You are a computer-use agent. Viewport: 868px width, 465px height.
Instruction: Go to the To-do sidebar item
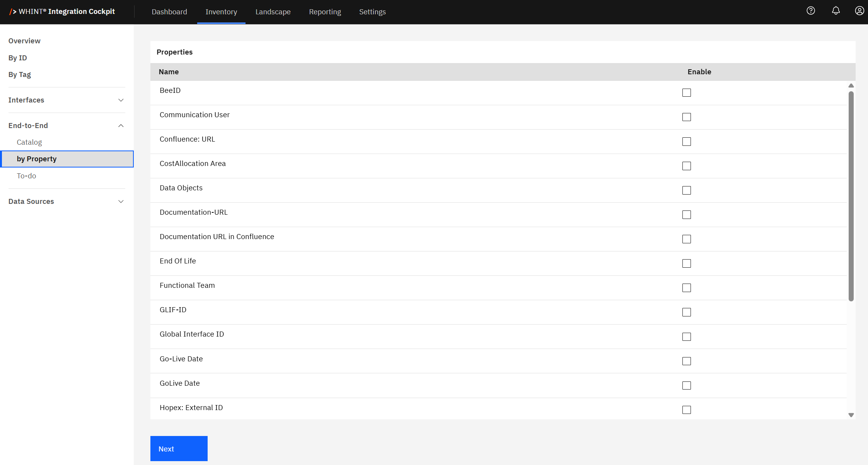click(26, 176)
